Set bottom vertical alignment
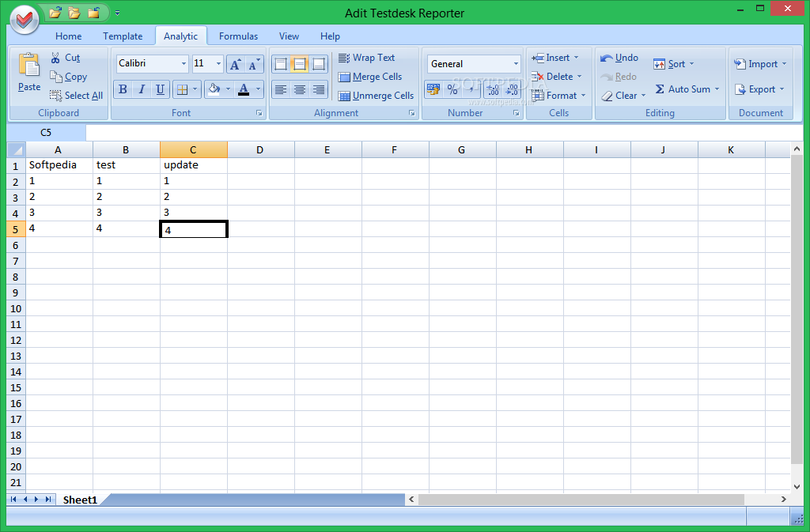 point(319,64)
